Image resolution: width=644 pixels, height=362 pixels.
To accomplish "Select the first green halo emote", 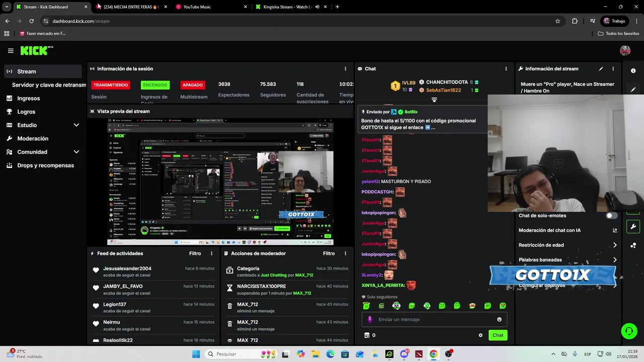I will tap(366, 306).
